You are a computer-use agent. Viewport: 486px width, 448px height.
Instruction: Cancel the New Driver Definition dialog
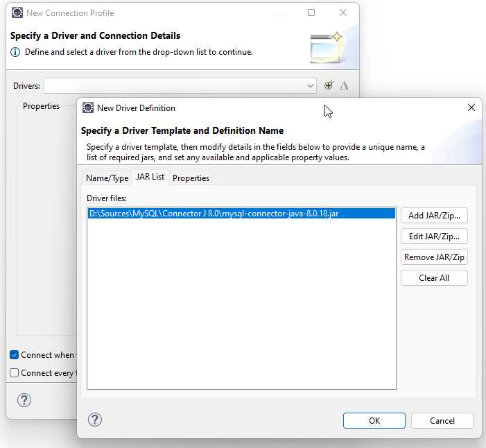click(x=442, y=421)
